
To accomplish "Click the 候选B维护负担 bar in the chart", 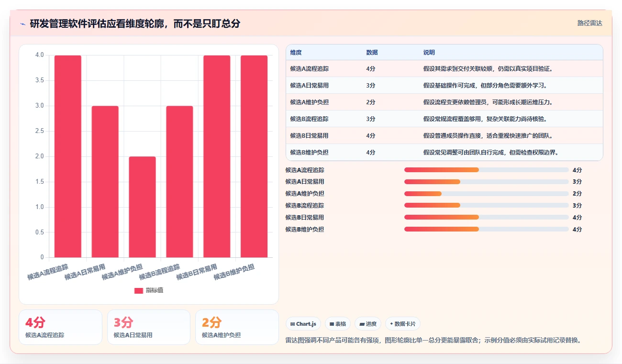I will 254,156.
